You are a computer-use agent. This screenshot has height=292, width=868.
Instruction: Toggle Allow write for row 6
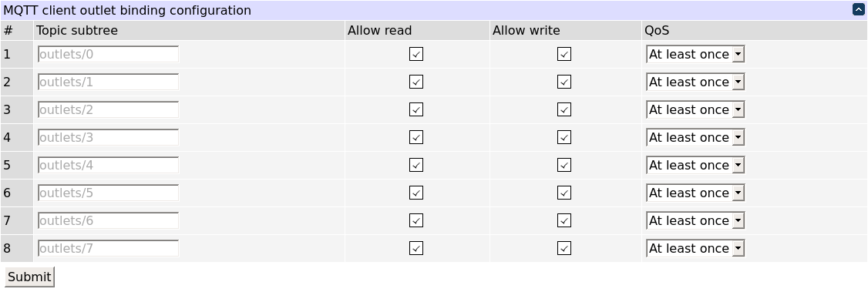[564, 193]
